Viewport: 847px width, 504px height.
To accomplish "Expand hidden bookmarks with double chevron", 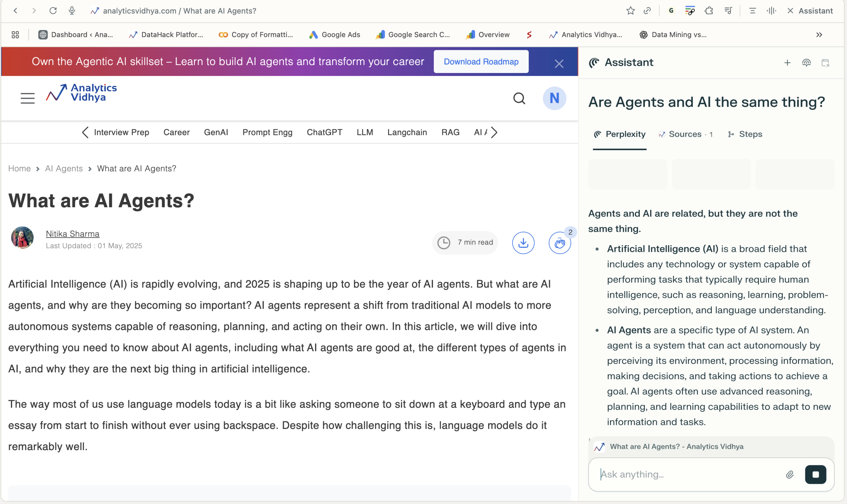I will tap(819, 35).
